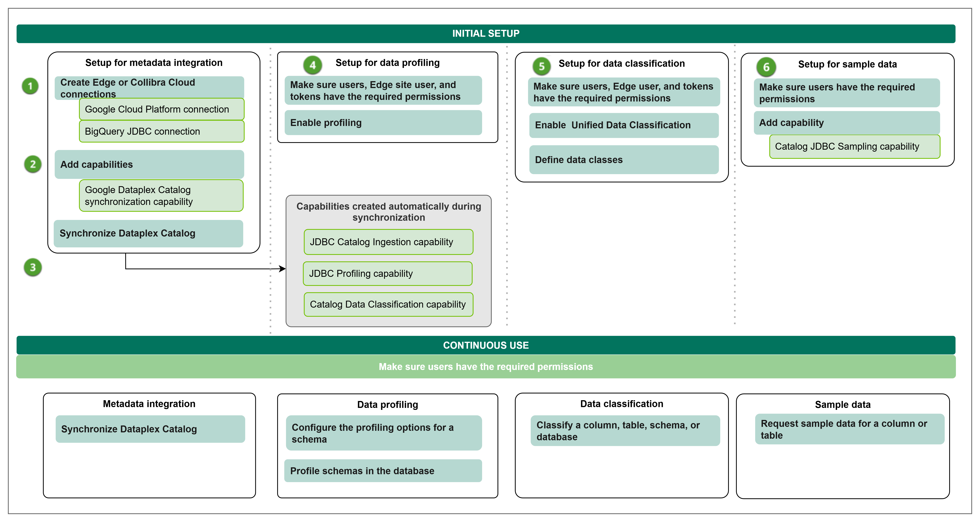Screen dimensions: 980x522
Task: Select the Google Cloud Platform connection box
Action: point(162,110)
